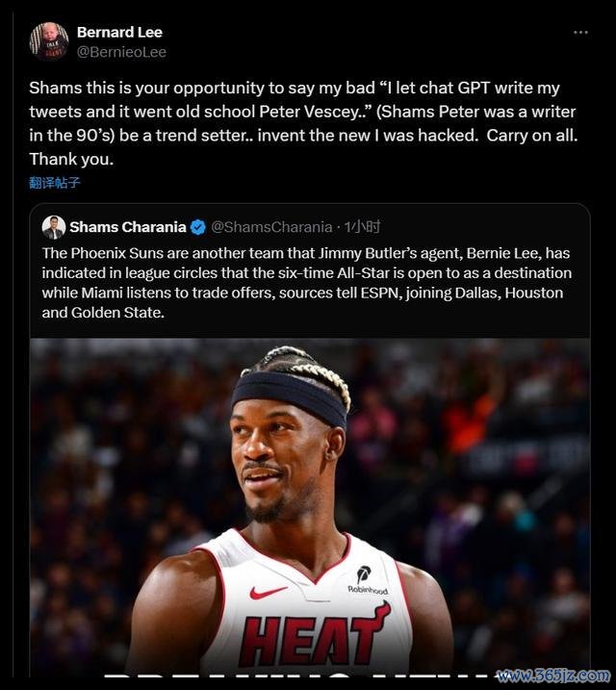Click the HEAT lettering on the jersey
The width and height of the screenshot is (616, 690).
[x=315, y=636]
